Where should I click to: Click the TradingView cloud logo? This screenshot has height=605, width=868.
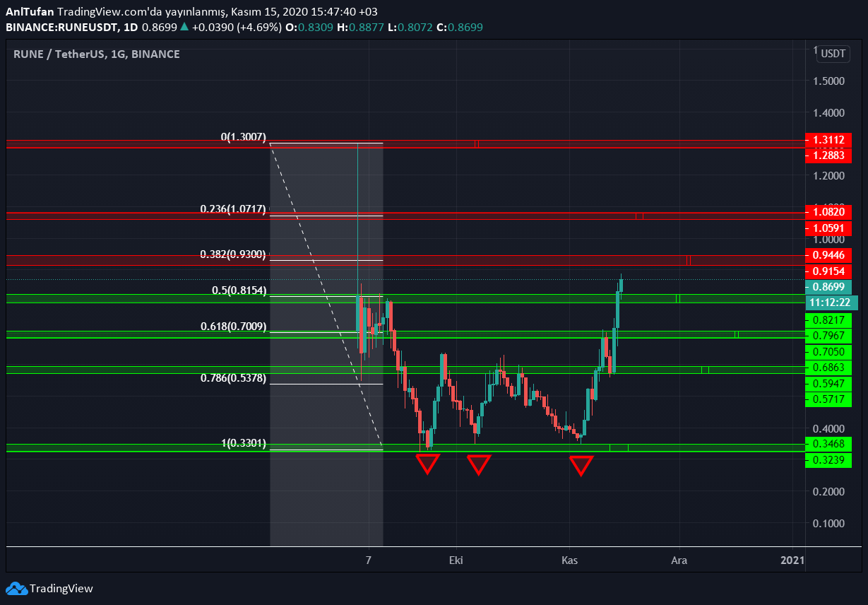[x=16, y=588]
